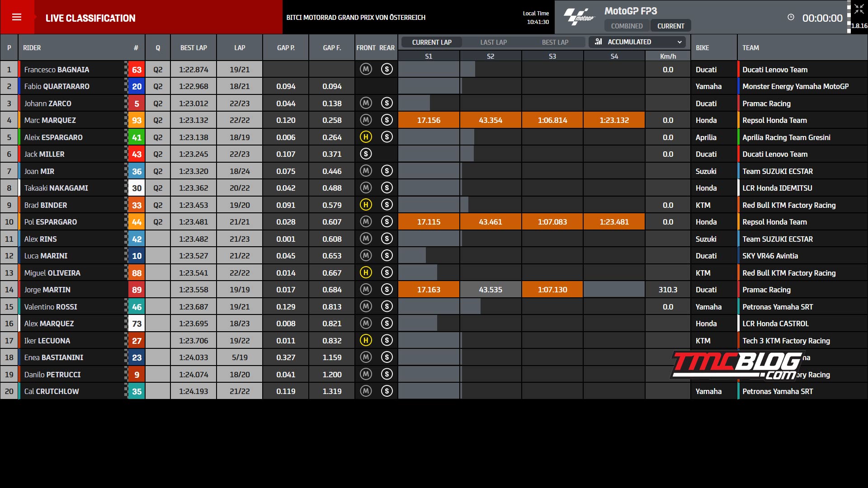The image size is (868, 488).
Task: Click Alex Rins' front tyre M icon
Action: click(x=366, y=239)
